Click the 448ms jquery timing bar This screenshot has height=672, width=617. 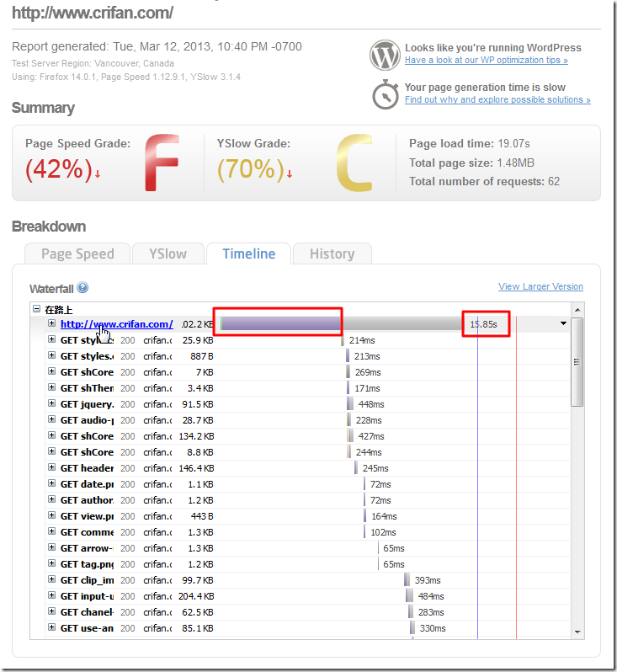(x=350, y=403)
